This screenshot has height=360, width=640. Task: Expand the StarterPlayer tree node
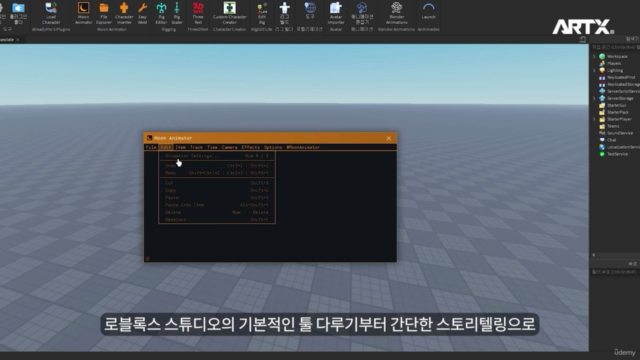594,119
